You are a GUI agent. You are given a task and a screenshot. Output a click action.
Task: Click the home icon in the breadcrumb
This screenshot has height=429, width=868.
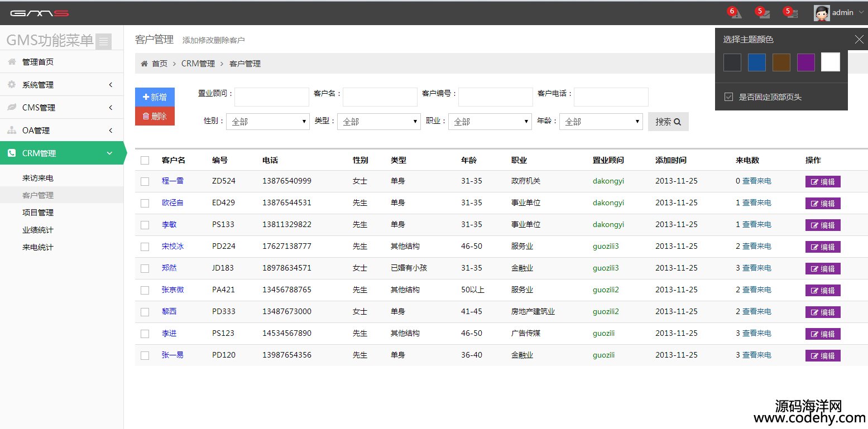(x=145, y=64)
